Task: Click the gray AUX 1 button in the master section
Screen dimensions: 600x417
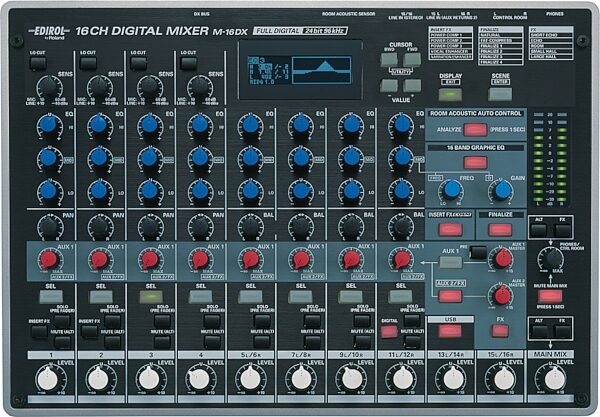Action: point(450,262)
